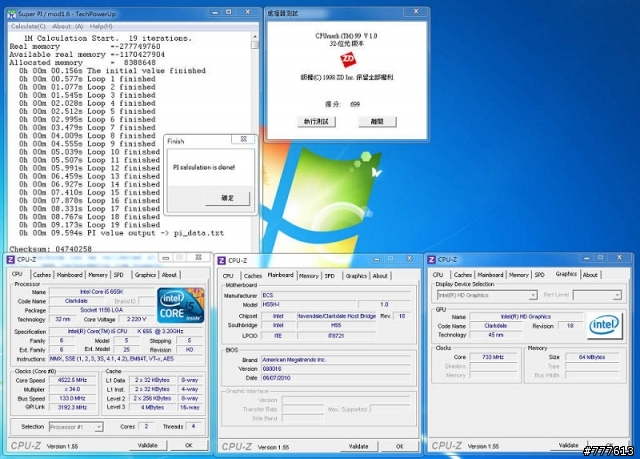Click the Intel Core i5 inside badge

pyautogui.click(x=180, y=306)
